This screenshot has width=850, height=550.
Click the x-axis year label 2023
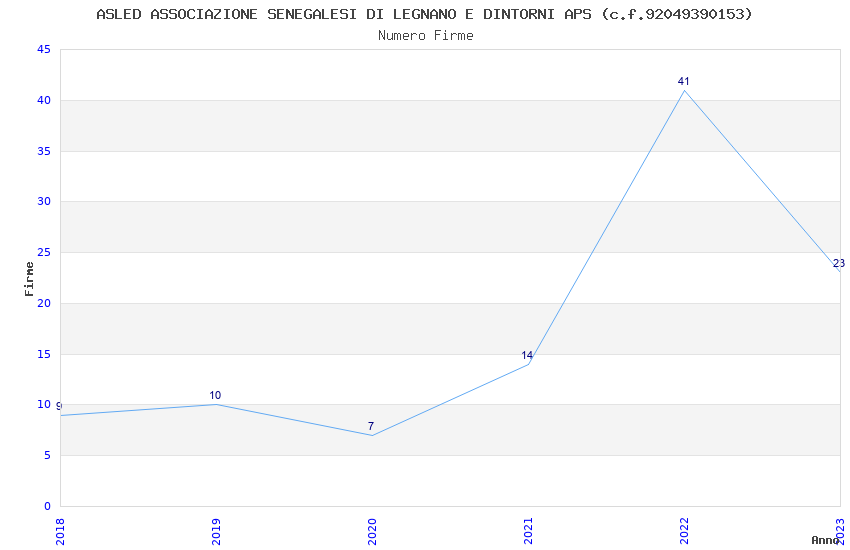(840, 531)
